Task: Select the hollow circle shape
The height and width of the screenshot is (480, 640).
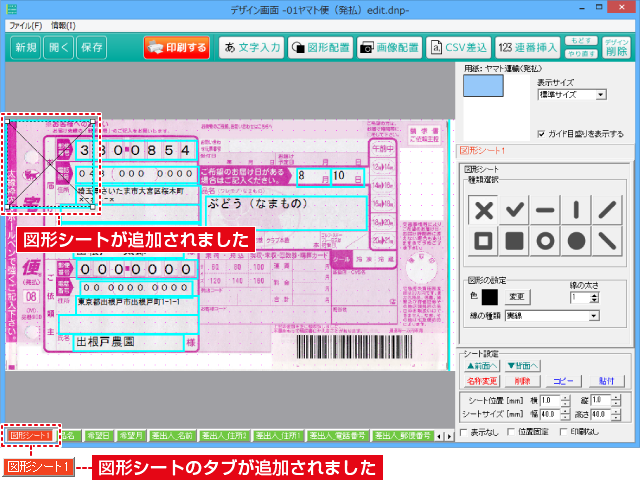Action: click(545, 241)
